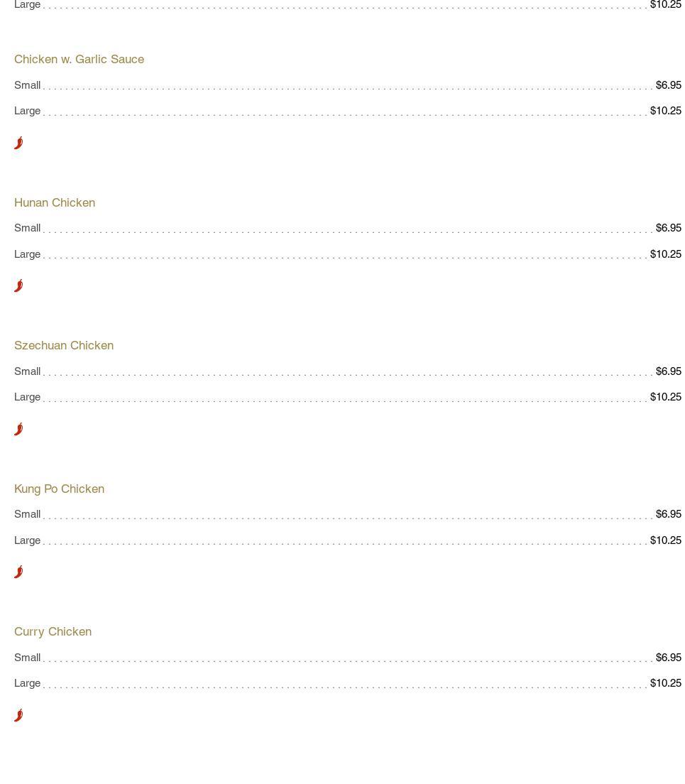Click the Curry Chicken heading
The image size is (685, 784).
tap(53, 632)
